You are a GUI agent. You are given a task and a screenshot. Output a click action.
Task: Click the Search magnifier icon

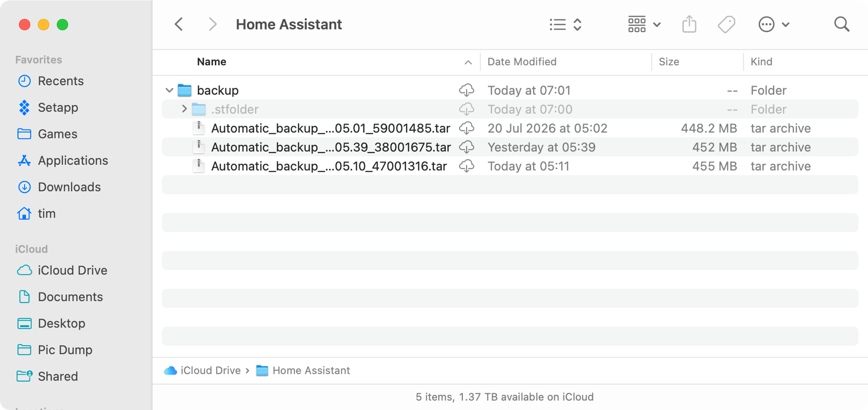click(842, 24)
